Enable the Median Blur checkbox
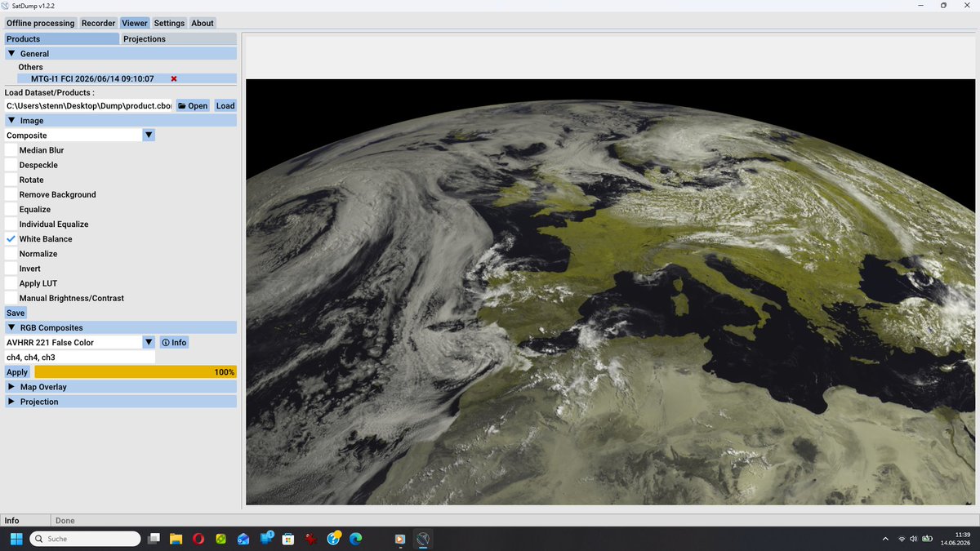The width and height of the screenshot is (980, 551). click(x=11, y=150)
